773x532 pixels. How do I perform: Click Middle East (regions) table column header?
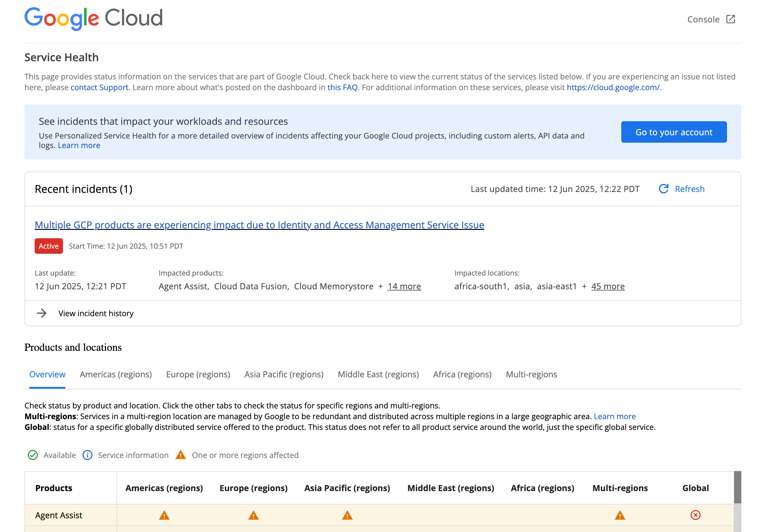coord(450,488)
